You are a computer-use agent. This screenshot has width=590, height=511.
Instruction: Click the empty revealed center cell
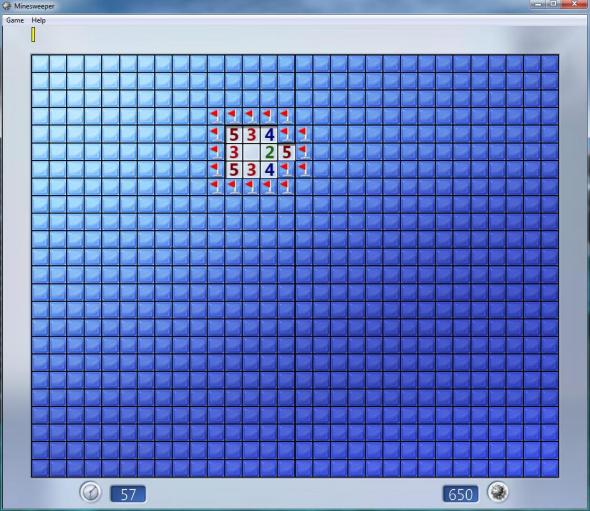click(251, 152)
